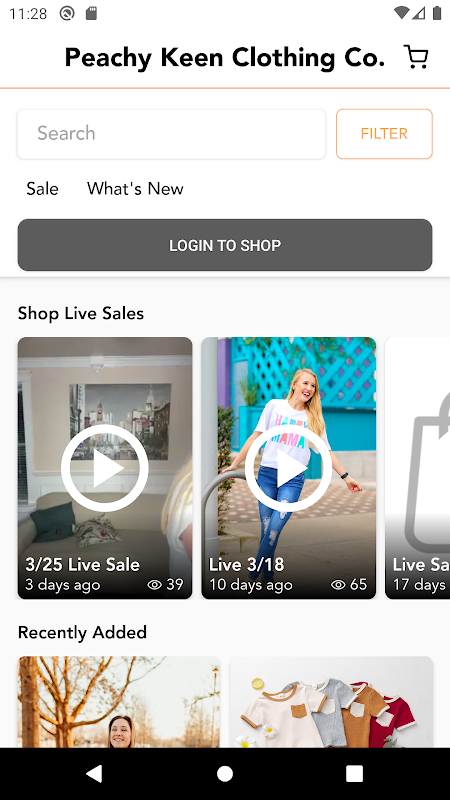The width and height of the screenshot is (450, 800).
Task: Select the What's New category tab
Action: point(135,189)
